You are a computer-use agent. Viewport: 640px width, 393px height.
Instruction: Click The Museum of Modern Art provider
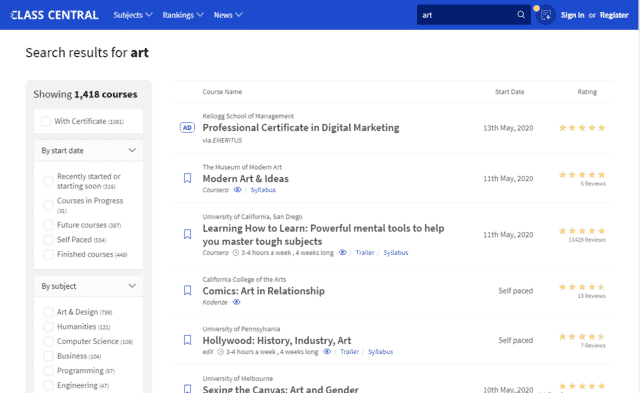tap(242, 167)
